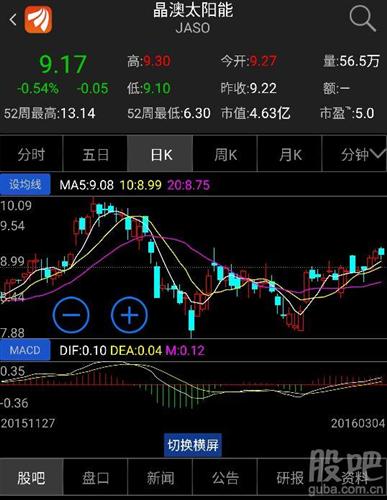
Task: Click the candlestick chart area
Action: click(193, 267)
